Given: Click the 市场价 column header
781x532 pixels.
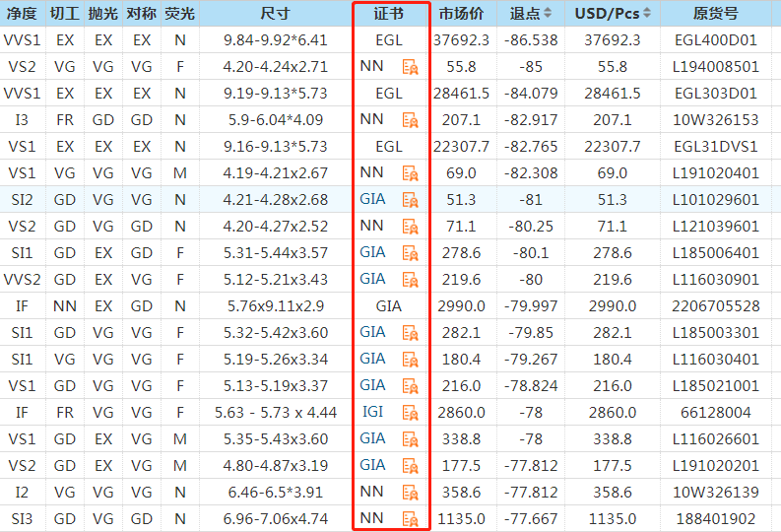Looking at the screenshot, I should (x=461, y=14).
